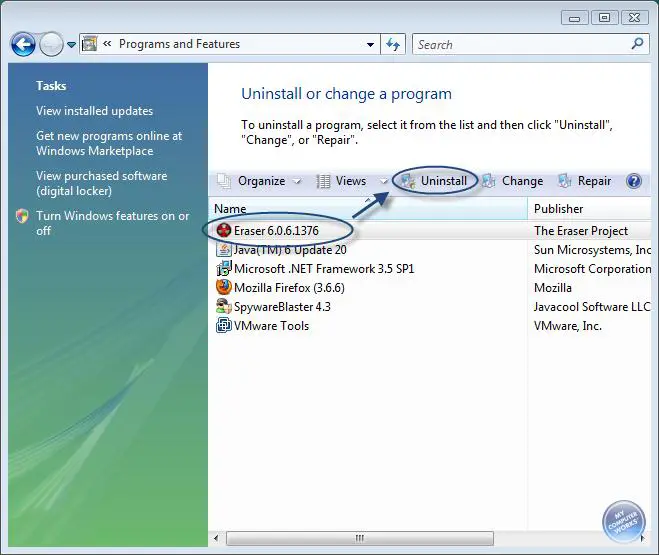
Task: Select SpywareBlaster 4.3 entry
Action: tap(282, 307)
